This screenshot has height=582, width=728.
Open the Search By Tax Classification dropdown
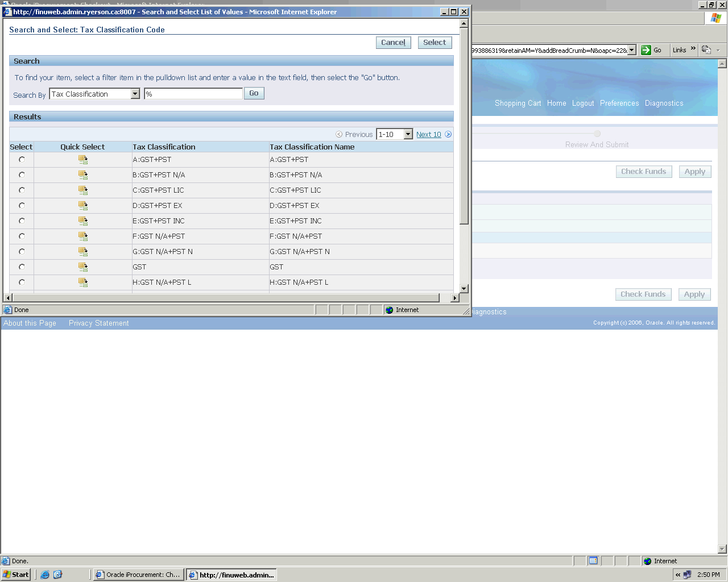click(135, 94)
